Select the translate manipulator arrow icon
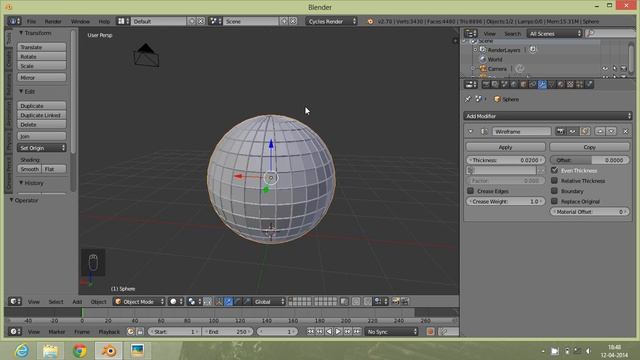Screen dimensions: 640x360 pyautogui.click(x=229, y=302)
